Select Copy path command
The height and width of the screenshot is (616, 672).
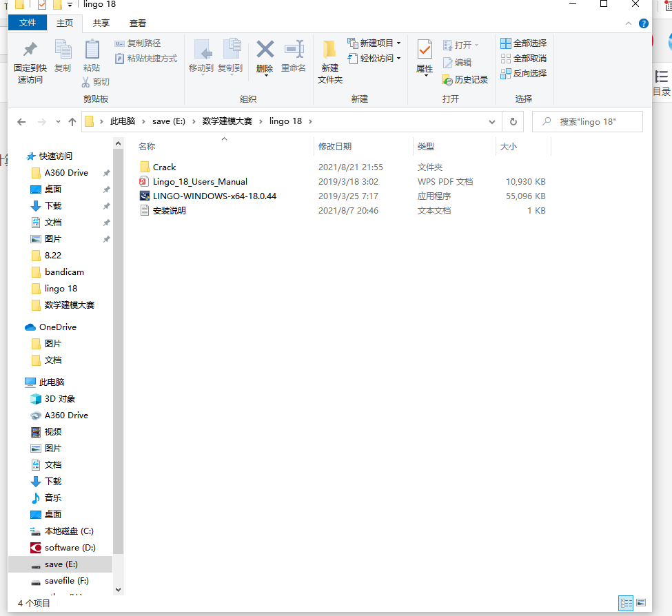[x=138, y=43]
